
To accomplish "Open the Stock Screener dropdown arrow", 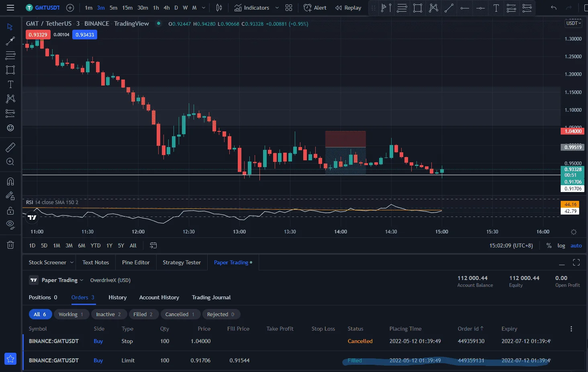I will click(x=72, y=262).
